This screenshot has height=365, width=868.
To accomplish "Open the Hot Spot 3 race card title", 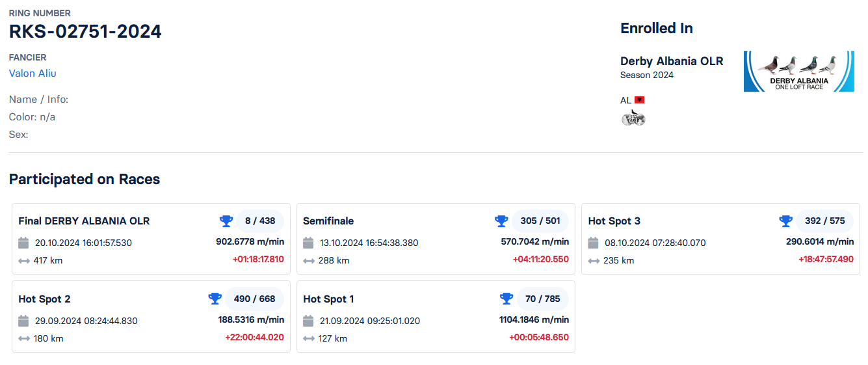I will tap(614, 221).
